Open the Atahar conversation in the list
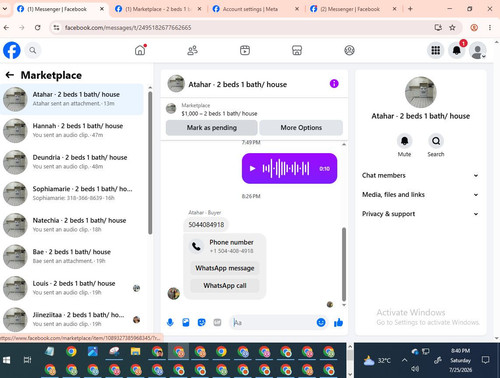 pyautogui.click(x=72, y=99)
